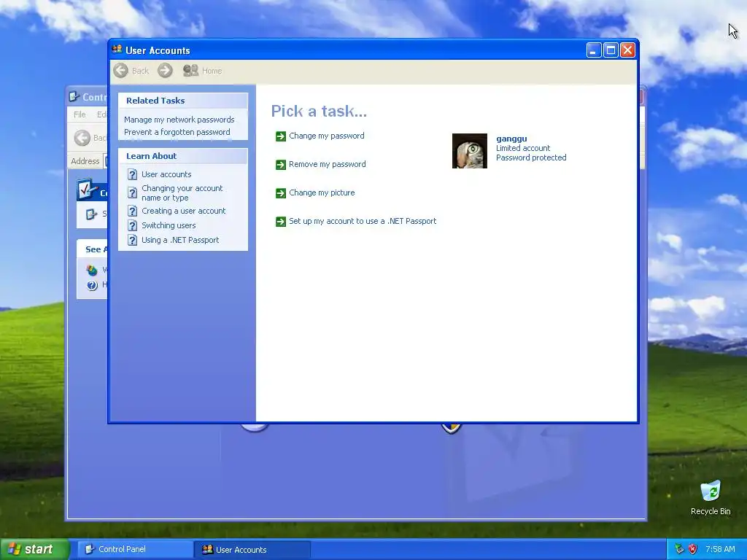The height and width of the screenshot is (560, 747).
Task: Learn about Changing your account name or type
Action: pyautogui.click(x=182, y=192)
